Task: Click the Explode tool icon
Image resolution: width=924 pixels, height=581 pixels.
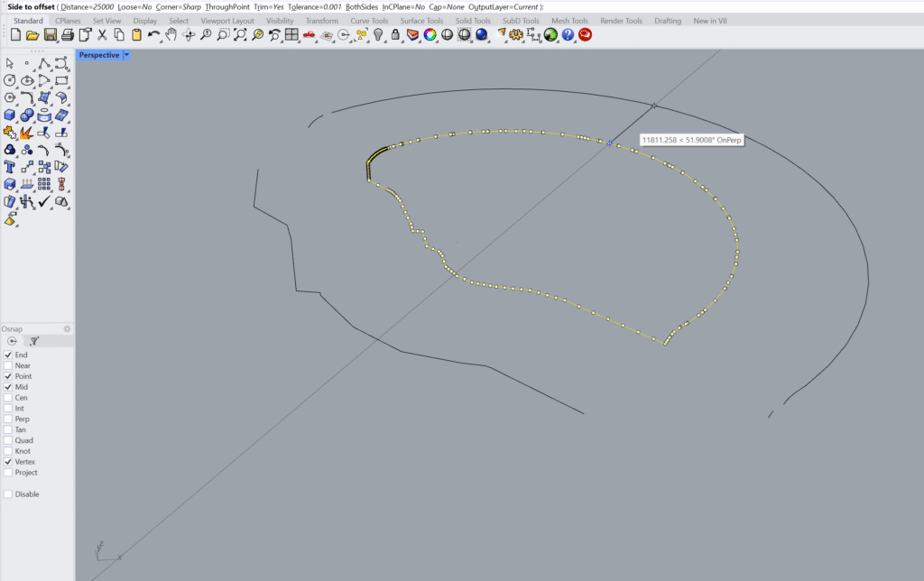Action: (x=27, y=133)
